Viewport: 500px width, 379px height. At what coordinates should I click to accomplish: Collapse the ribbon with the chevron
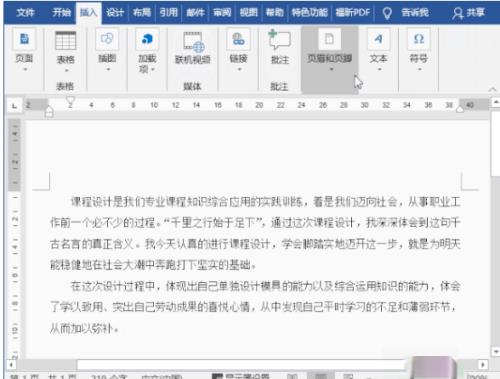(493, 89)
